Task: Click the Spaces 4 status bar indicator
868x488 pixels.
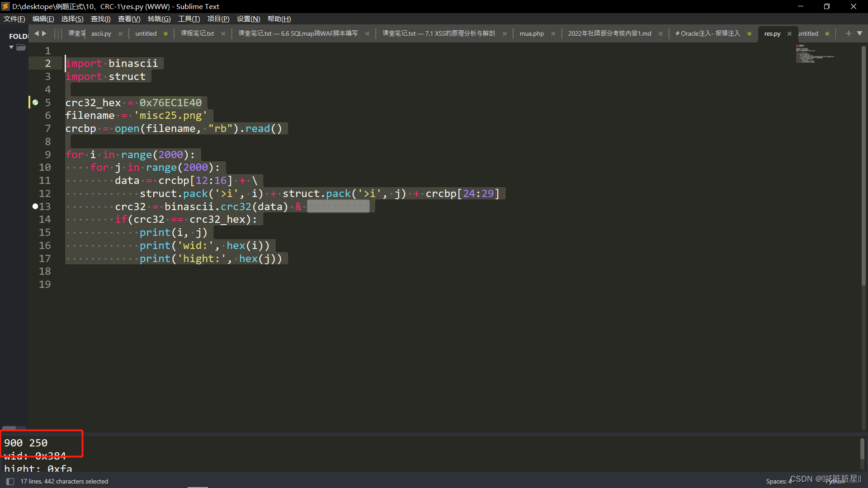Action: tap(778, 481)
